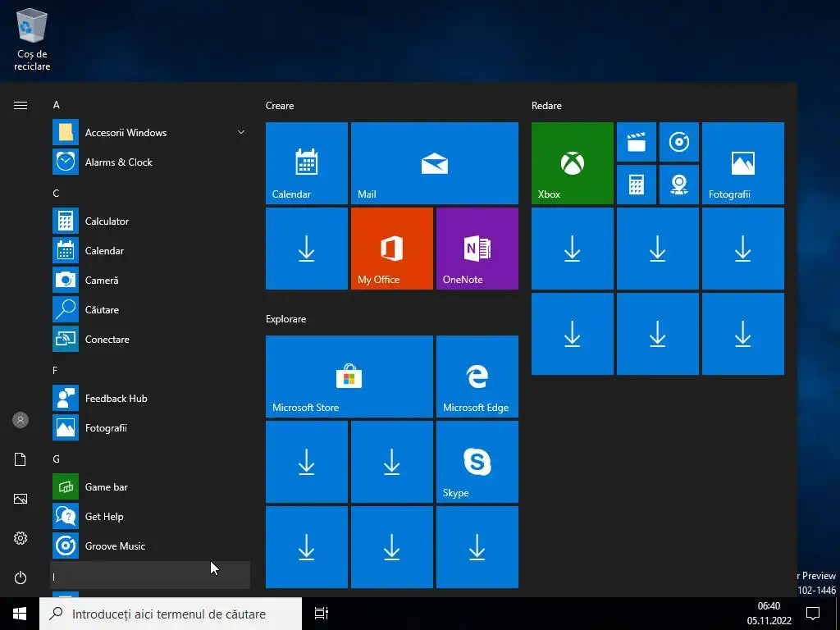840x630 pixels.
Task: Click the Explorare group title
Action: pyautogui.click(x=286, y=319)
